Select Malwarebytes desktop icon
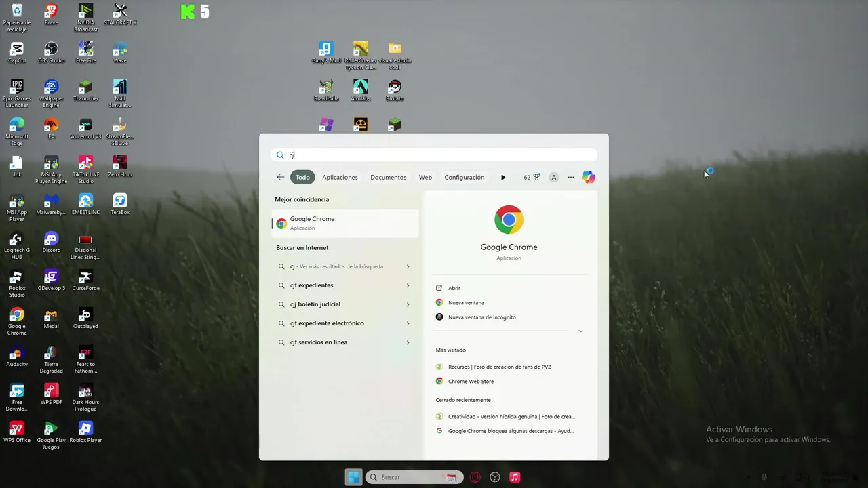This screenshot has height=488, width=868. click(x=51, y=204)
